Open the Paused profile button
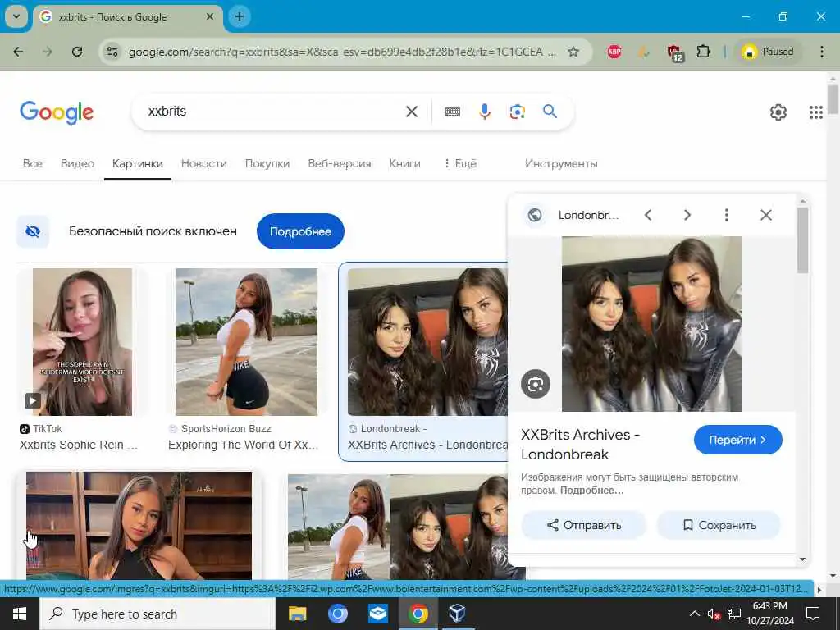Viewport: 840px width, 630px height. click(x=767, y=52)
